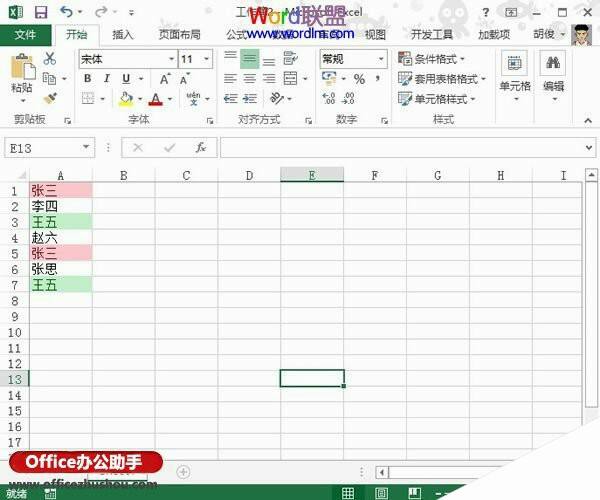Expand the formula bar chevron

tap(589, 148)
